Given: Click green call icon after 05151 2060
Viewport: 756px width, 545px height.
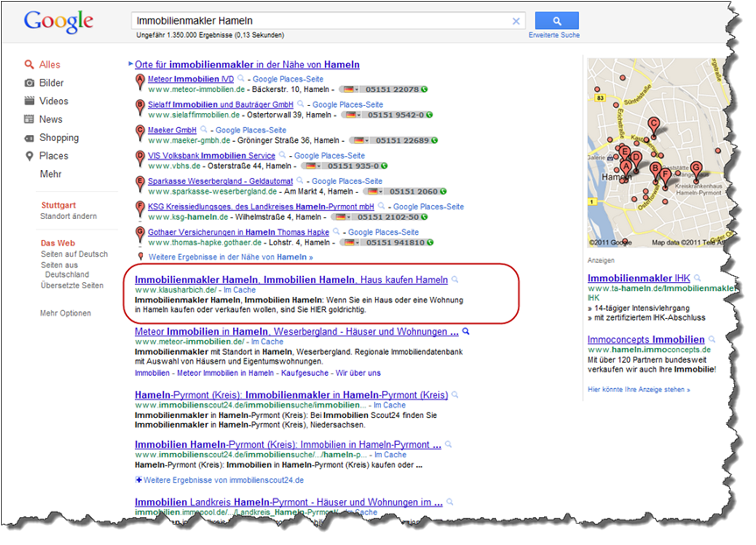Looking at the screenshot, I should [x=443, y=192].
